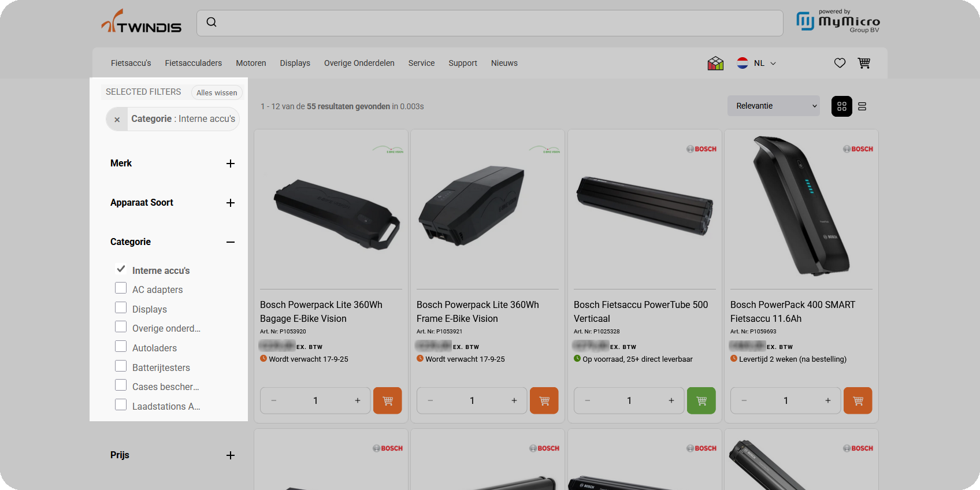This screenshot has width=980, height=490.
Task: Click quantity field for Powerpack Lite Frame
Action: click(x=472, y=400)
